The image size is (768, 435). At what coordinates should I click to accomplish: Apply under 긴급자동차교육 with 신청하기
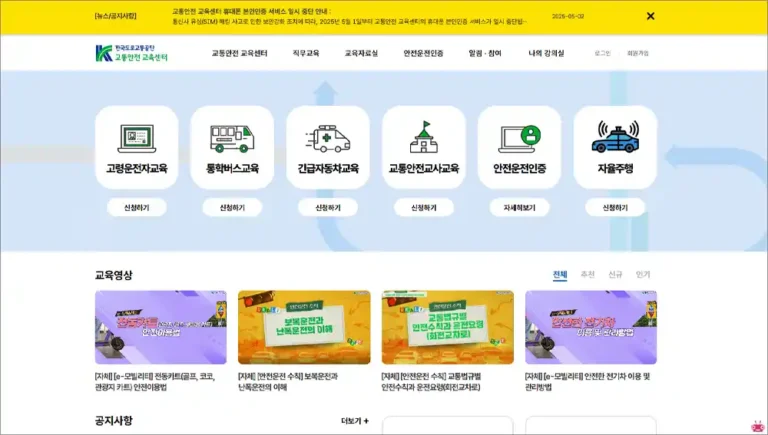click(328, 208)
